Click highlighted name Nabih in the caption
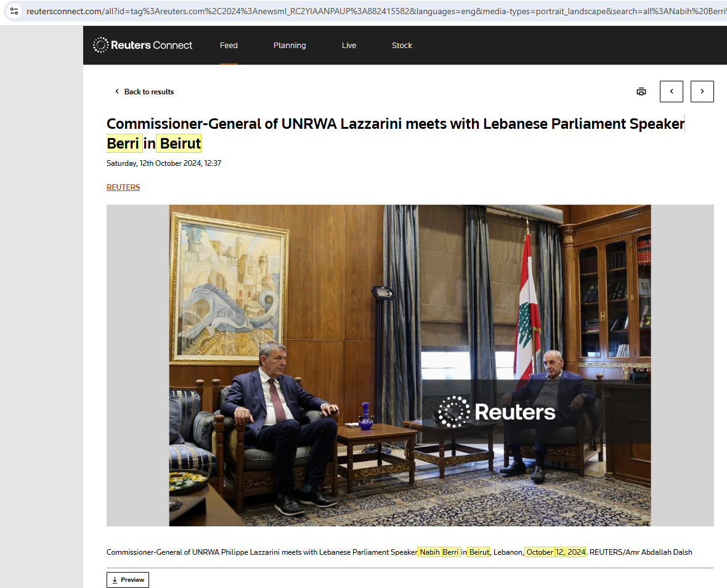The width and height of the screenshot is (727, 588). 429,552
